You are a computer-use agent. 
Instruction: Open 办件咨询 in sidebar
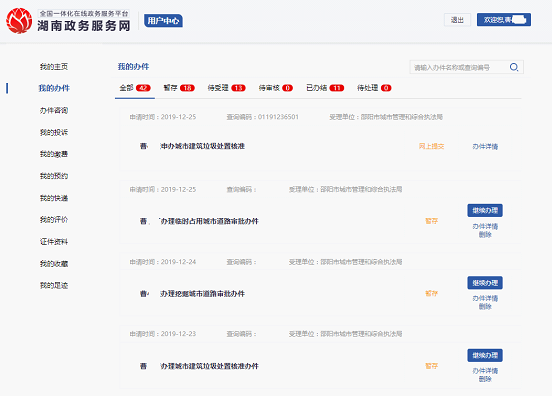54,110
